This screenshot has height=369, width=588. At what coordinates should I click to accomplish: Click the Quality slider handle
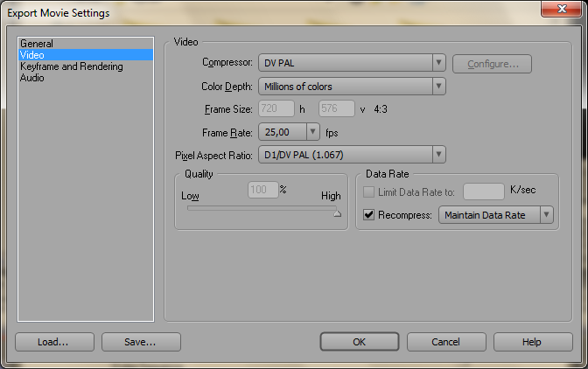point(338,214)
